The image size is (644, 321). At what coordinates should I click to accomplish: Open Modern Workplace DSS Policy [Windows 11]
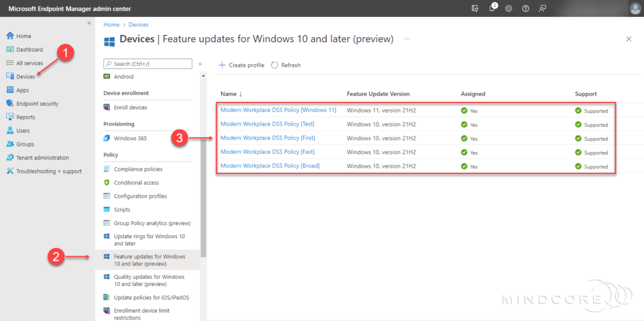(279, 110)
